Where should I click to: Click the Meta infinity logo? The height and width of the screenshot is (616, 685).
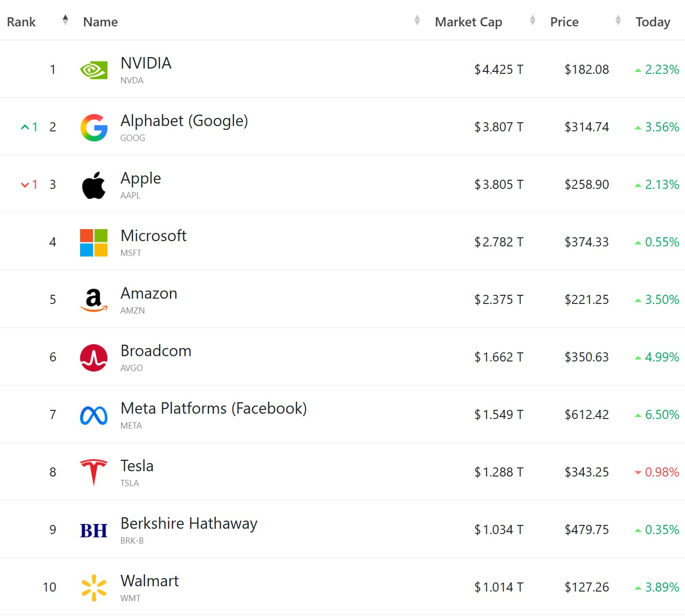[94, 415]
